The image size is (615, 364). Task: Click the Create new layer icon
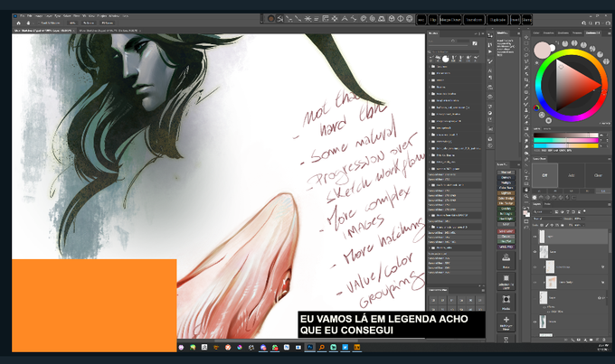click(597, 340)
